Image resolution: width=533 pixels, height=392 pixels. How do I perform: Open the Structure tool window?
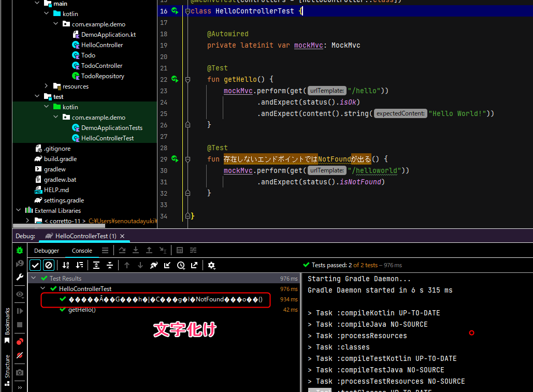coord(7,370)
